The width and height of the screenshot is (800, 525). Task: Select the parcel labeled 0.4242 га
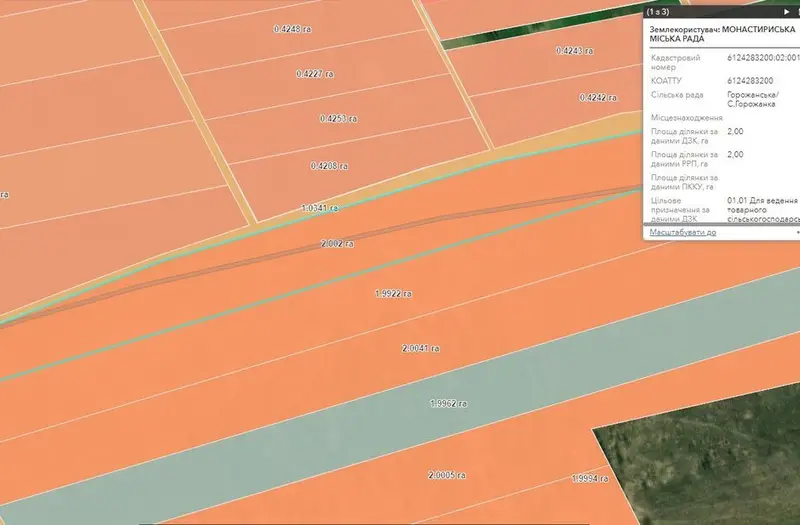[598, 97]
